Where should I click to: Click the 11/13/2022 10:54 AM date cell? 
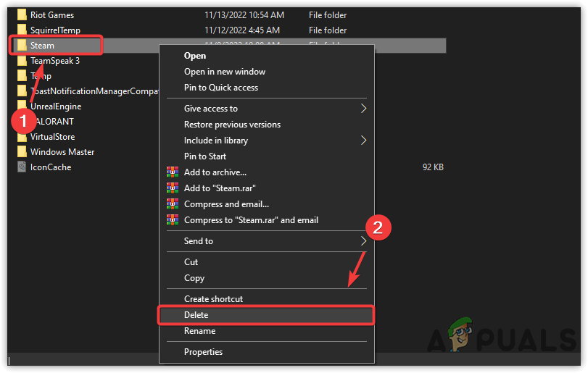point(244,15)
